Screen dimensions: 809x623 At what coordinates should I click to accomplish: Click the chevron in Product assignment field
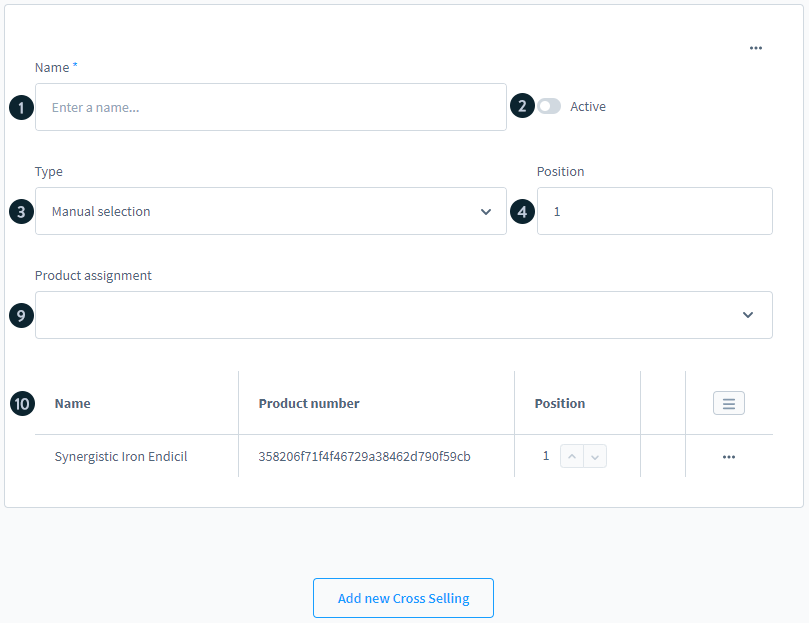click(748, 315)
